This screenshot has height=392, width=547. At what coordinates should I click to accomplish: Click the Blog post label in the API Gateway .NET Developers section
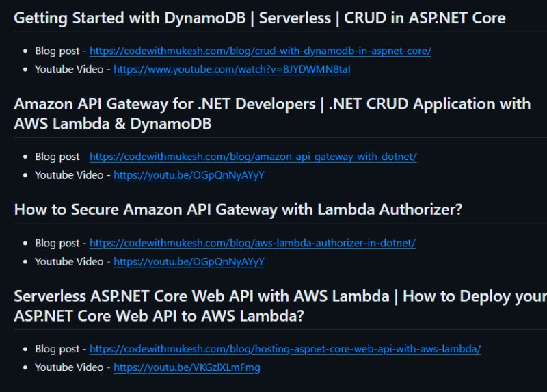(x=57, y=157)
